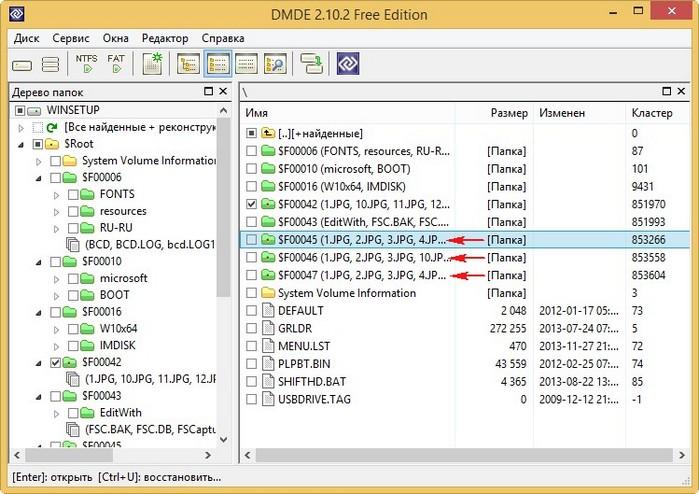699x494 pixels.
Task: Click the DMDE logo toolbar icon
Action: click(348, 63)
